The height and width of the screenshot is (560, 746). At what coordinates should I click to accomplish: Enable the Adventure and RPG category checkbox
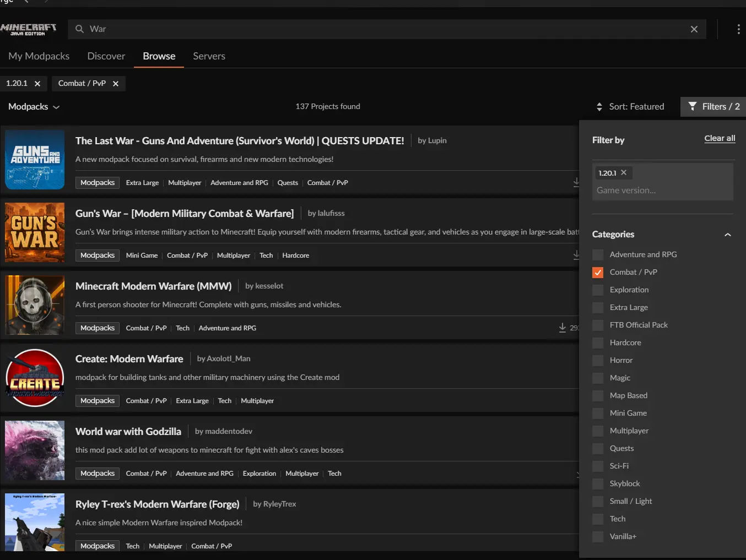[x=598, y=254]
